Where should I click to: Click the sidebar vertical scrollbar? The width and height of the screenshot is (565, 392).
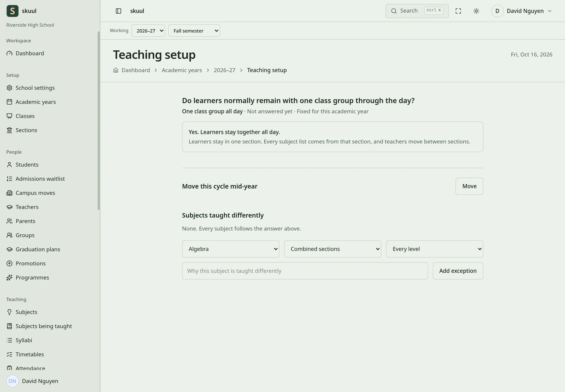(99, 120)
